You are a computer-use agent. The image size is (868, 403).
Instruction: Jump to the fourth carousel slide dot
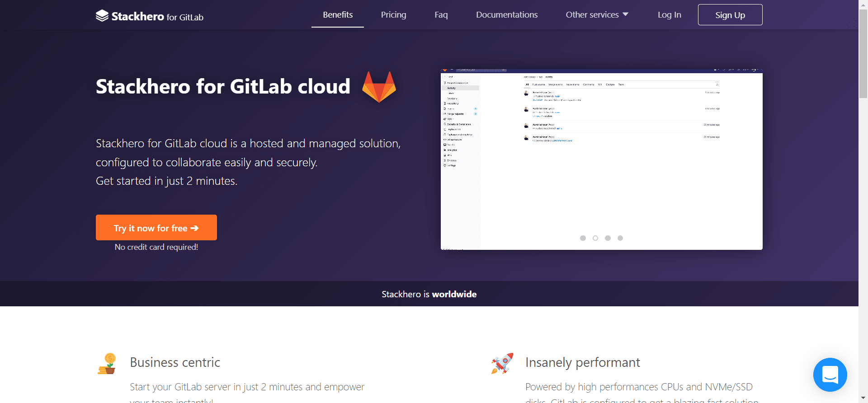point(620,238)
